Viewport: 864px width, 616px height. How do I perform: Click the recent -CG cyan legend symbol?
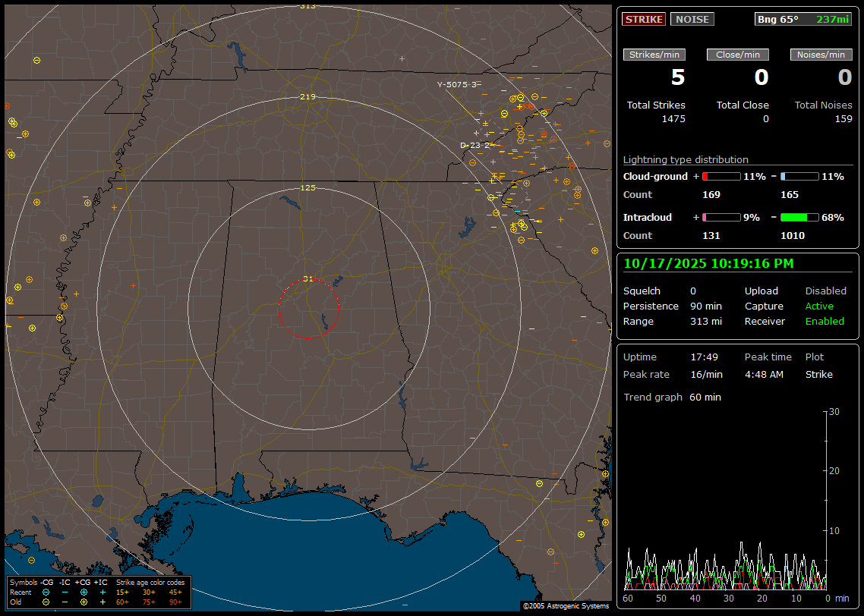(x=46, y=592)
